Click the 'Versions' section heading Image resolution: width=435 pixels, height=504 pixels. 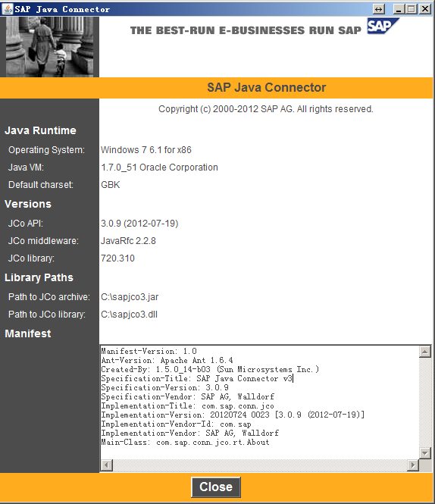click(28, 204)
